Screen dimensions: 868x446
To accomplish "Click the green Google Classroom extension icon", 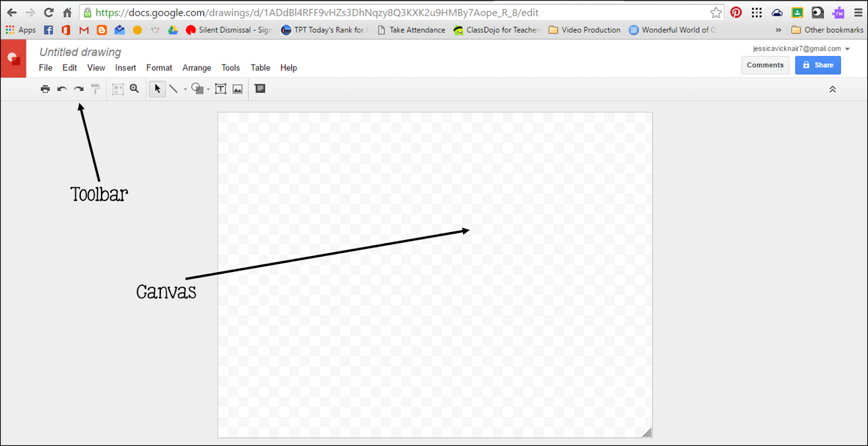I will pos(797,12).
